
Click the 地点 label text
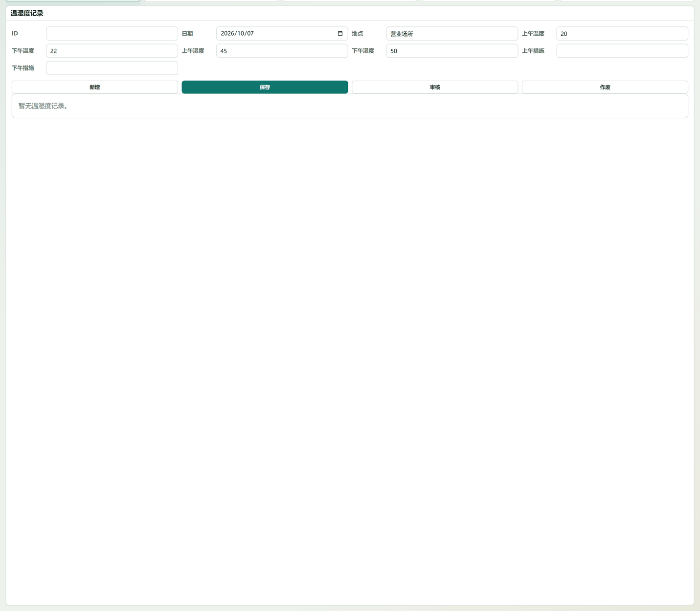coord(358,33)
